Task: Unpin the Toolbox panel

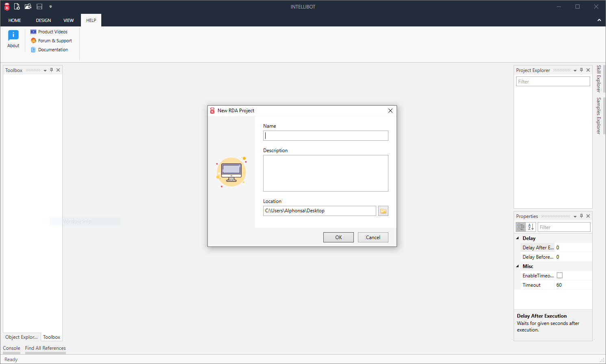Action: point(51,70)
